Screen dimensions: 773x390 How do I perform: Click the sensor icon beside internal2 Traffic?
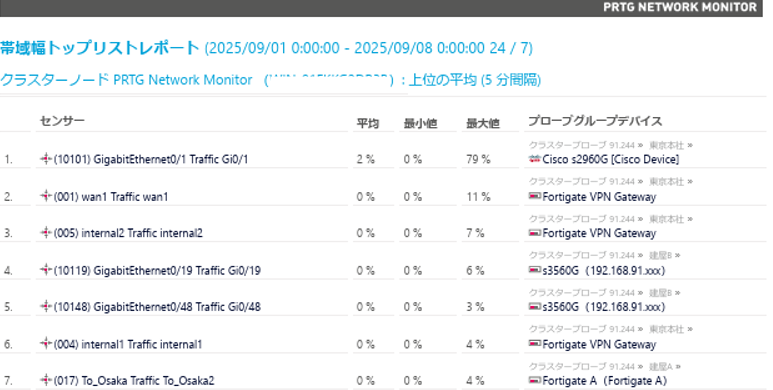(x=46, y=232)
